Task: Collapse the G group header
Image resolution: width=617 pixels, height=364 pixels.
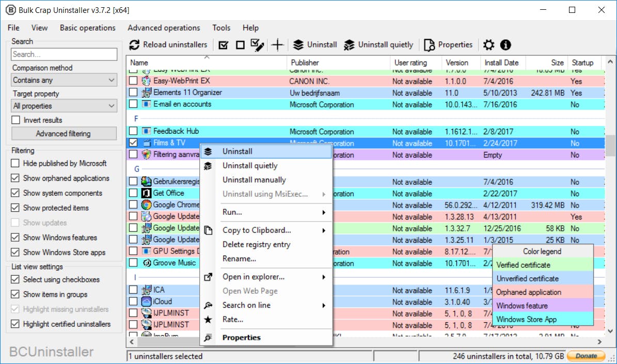Action: [136, 169]
